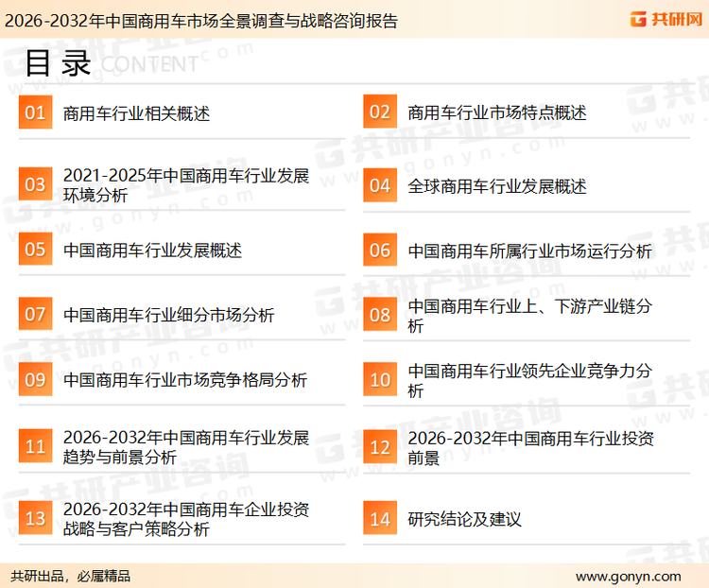Screen dimensions: 709x588
Task: Open chapter 2026-2032年中国商用车企业投资战略与客户策略分析
Action: point(186,519)
